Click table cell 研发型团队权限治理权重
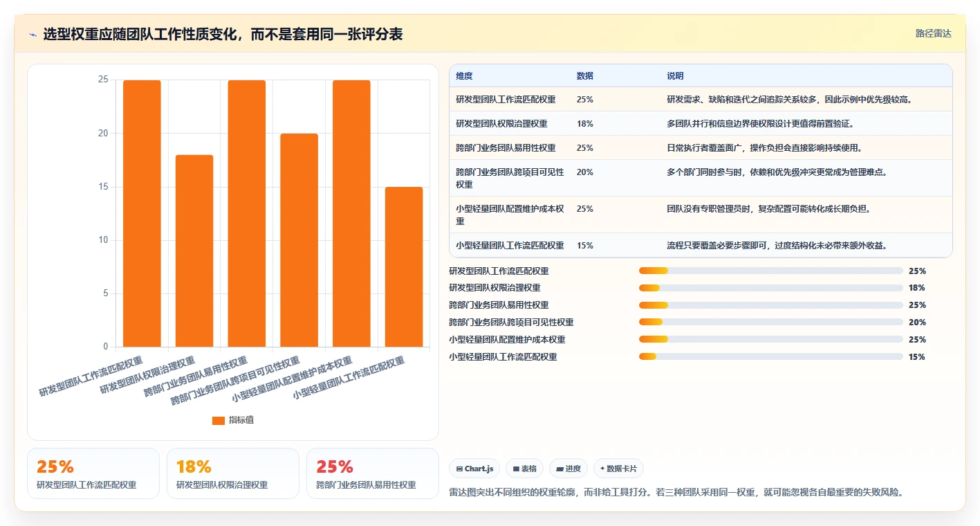 point(501,123)
